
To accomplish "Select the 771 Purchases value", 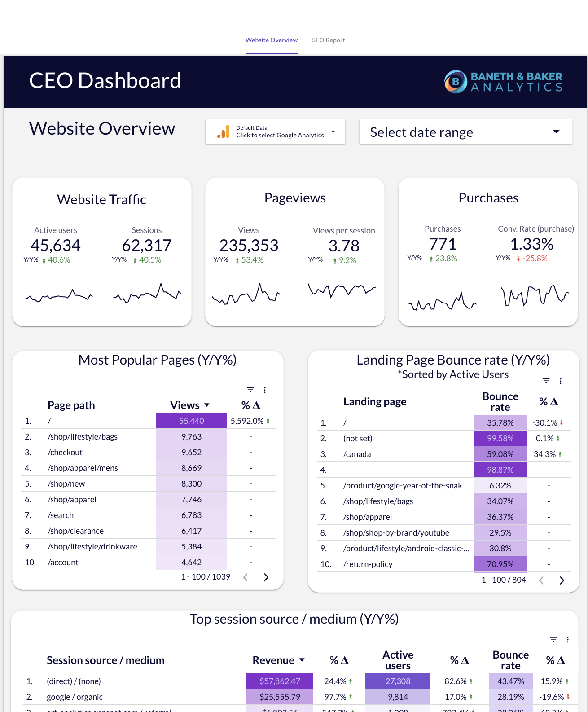I will click(x=443, y=244).
